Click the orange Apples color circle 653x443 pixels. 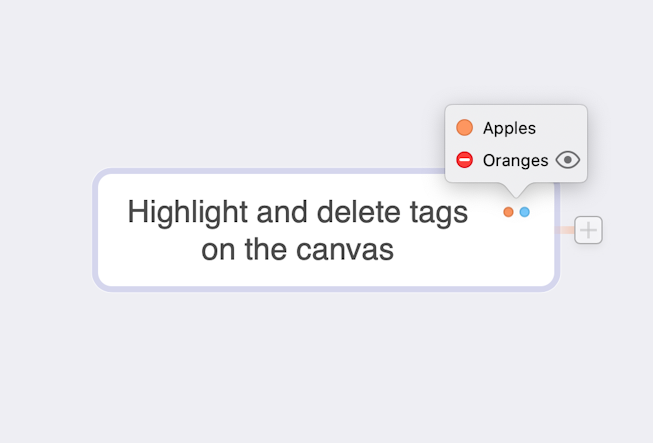464,128
